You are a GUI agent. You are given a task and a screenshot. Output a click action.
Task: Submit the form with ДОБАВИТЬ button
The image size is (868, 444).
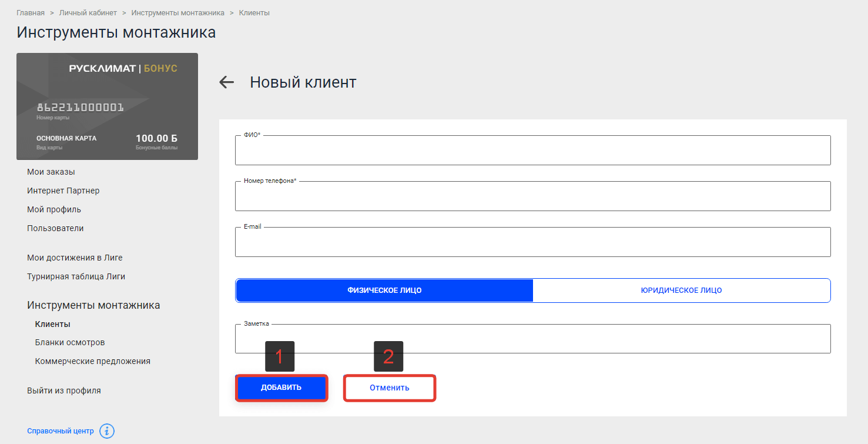coord(281,388)
